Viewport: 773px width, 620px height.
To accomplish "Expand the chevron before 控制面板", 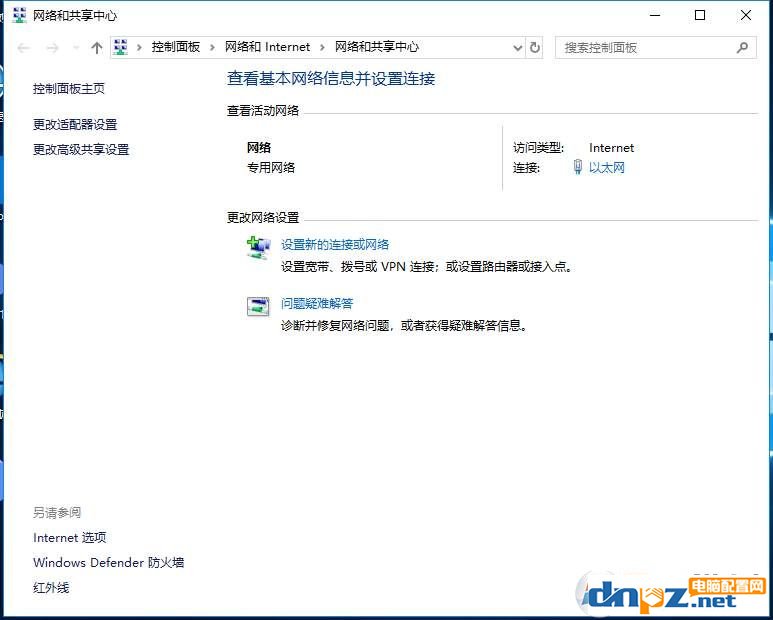I will (x=140, y=47).
